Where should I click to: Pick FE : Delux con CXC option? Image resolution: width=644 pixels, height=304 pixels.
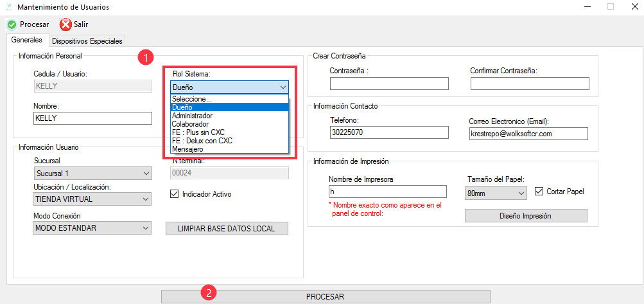202,140
